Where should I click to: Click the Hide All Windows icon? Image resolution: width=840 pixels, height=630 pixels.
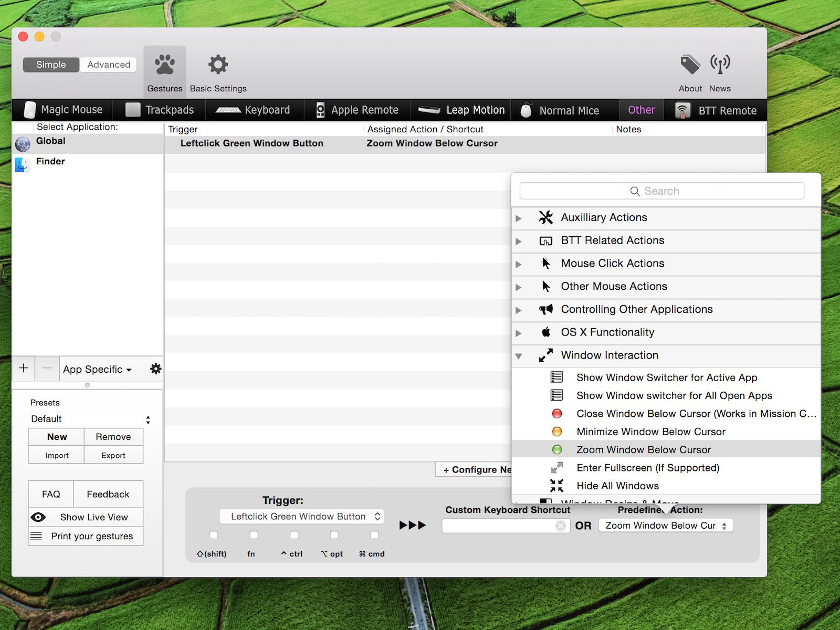tap(557, 486)
